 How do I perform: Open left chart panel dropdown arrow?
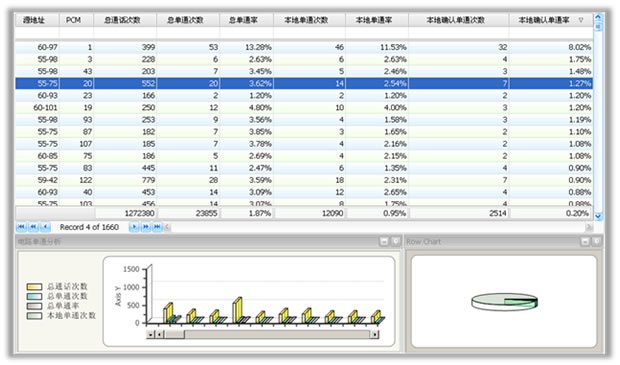tap(395, 241)
